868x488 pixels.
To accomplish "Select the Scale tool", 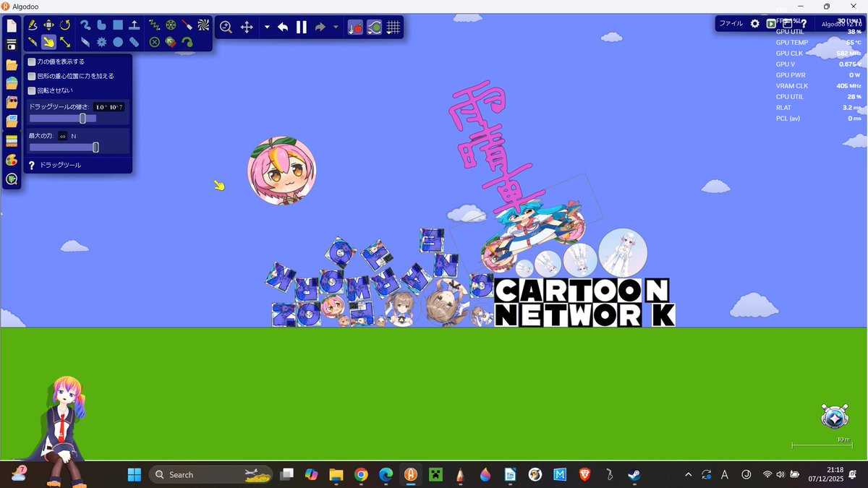I will (x=65, y=42).
